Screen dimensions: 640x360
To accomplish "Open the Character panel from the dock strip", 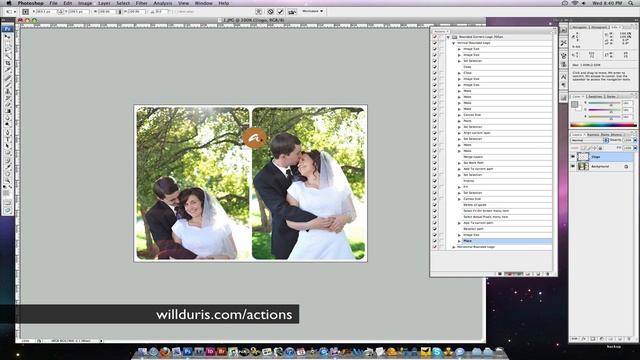I will pos(564,76).
